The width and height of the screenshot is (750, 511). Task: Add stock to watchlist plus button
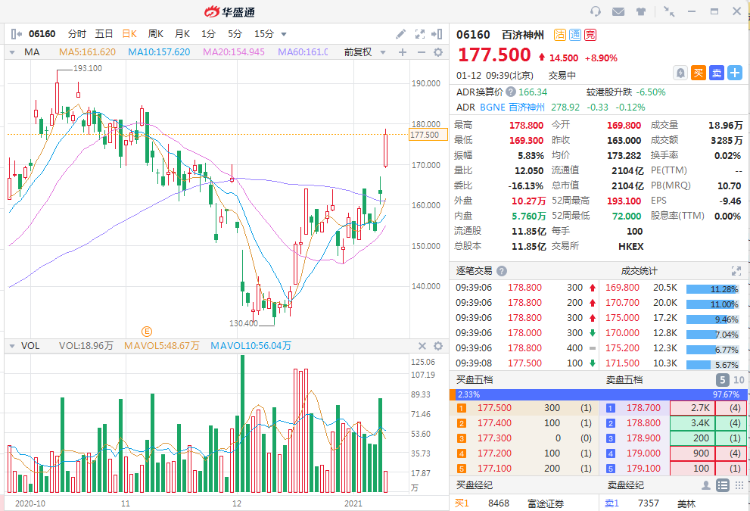[735, 73]
